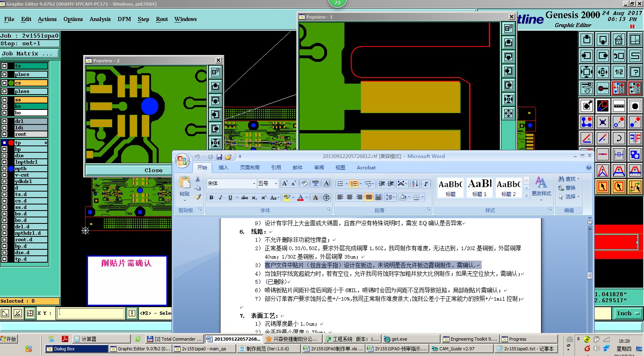Image resolution: width=644 pixels, height=356 pixels.
Task: Switch to the Acrobat ribbon tab
Action: pos(366,167)
